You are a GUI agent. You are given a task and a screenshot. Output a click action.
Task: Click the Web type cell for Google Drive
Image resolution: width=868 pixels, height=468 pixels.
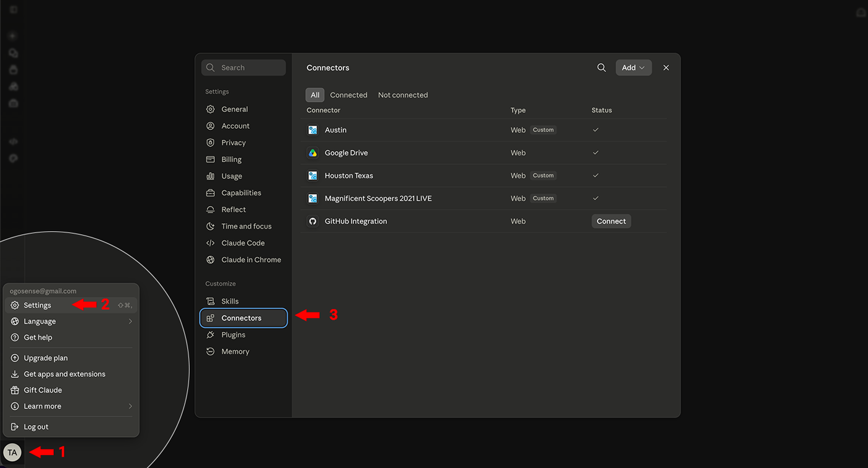coord(518,153)
